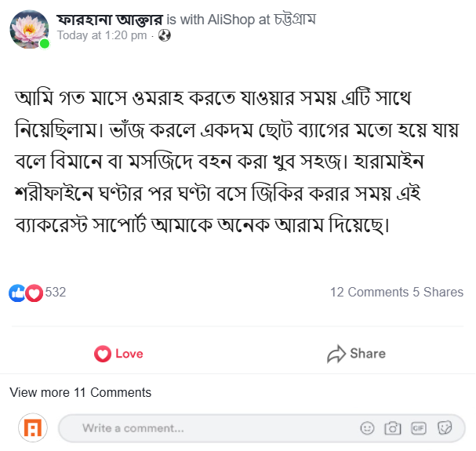The height and width of the screenshot is (451, 476).
Task: Show the 5 Shares list
Action: point(438,292)
